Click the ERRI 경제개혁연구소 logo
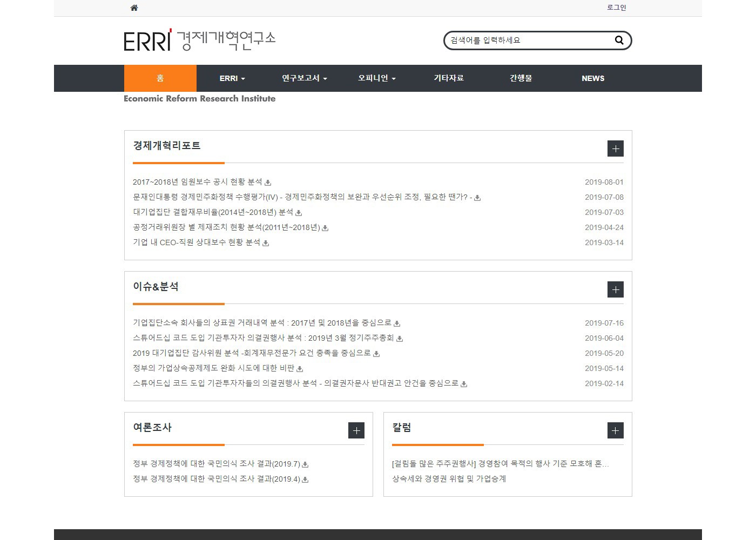Image resolution: width=756 pixels, height=540 pixels. [x=199, y=40]
